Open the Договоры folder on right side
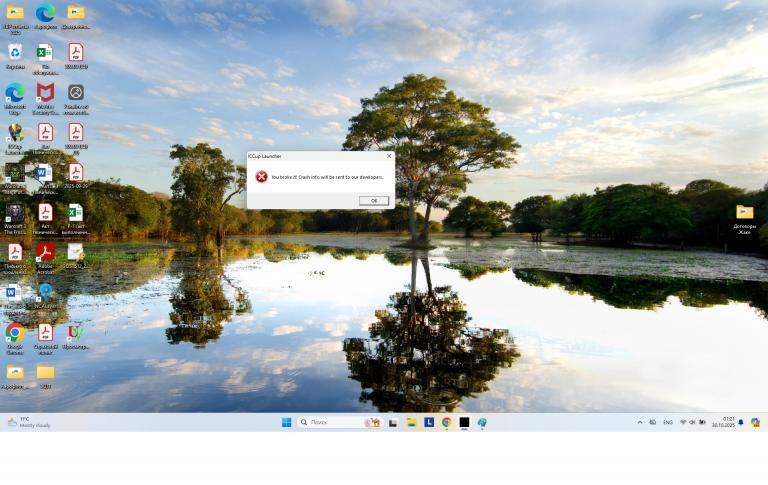This screenshot has height=485, width=768. click(x=744, y=219)
